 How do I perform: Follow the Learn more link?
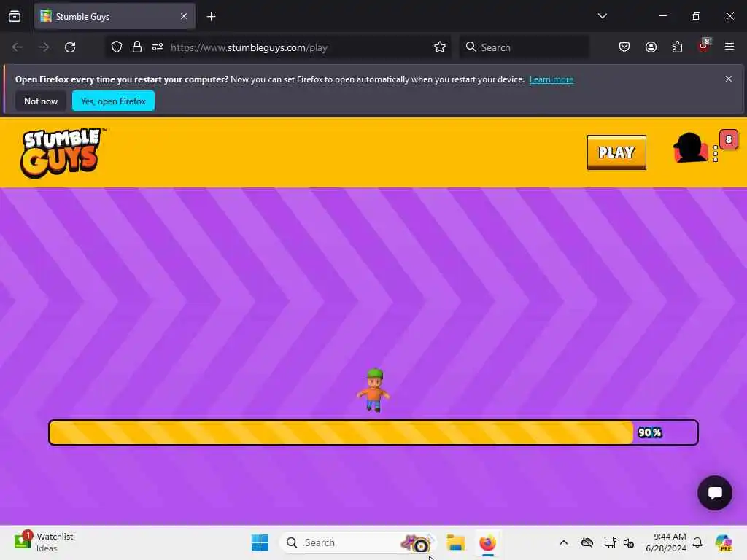[551, 79]
